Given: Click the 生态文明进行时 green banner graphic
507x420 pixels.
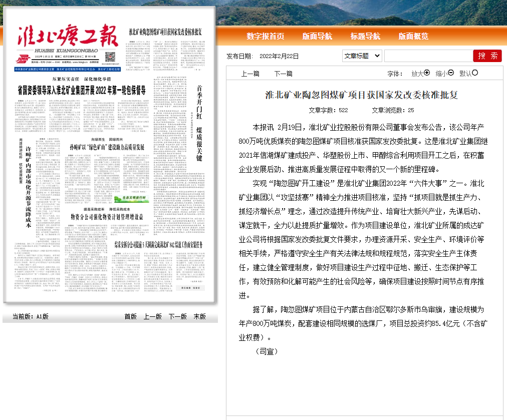Looking at the screenshot, I should click(x=132, y=198).
